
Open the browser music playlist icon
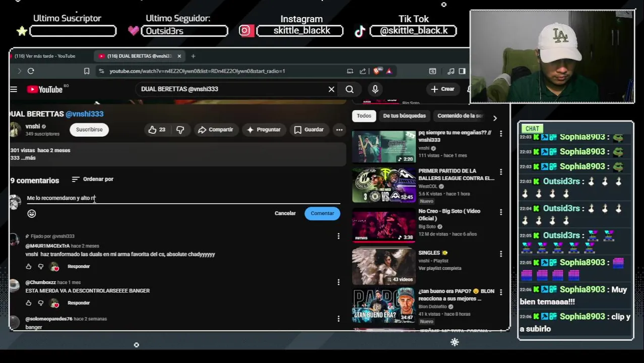[x=451, y=71]
